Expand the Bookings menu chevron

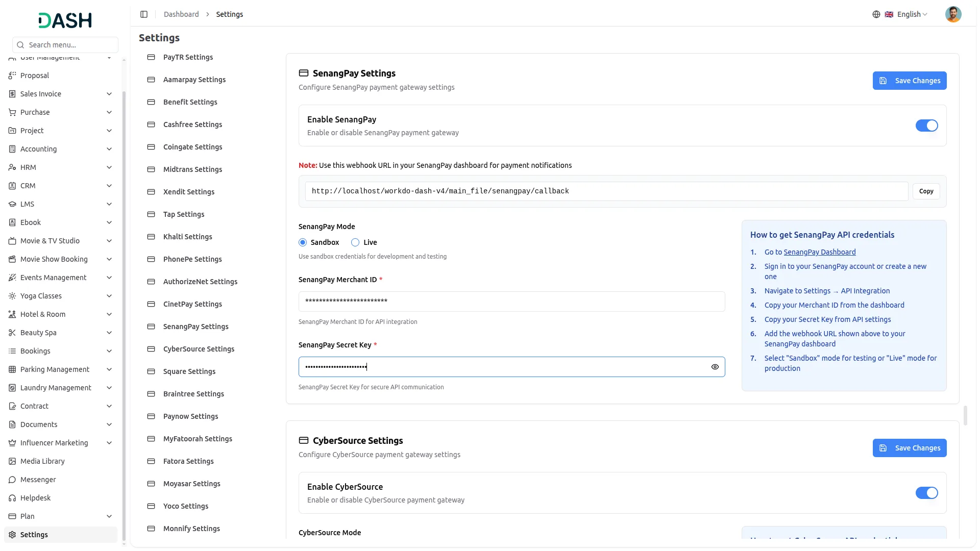109,351
